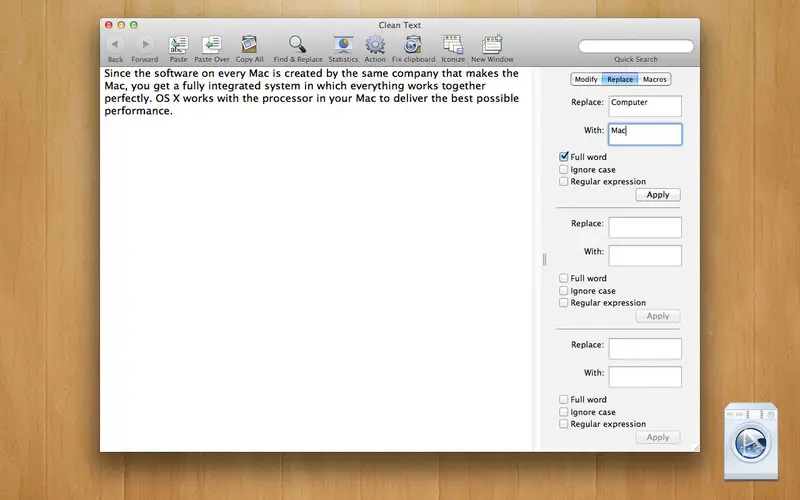The height and width of the screenshot is (500, 800).
Task: Open a New Window from toolbar
Action: (x=492, y=44)
